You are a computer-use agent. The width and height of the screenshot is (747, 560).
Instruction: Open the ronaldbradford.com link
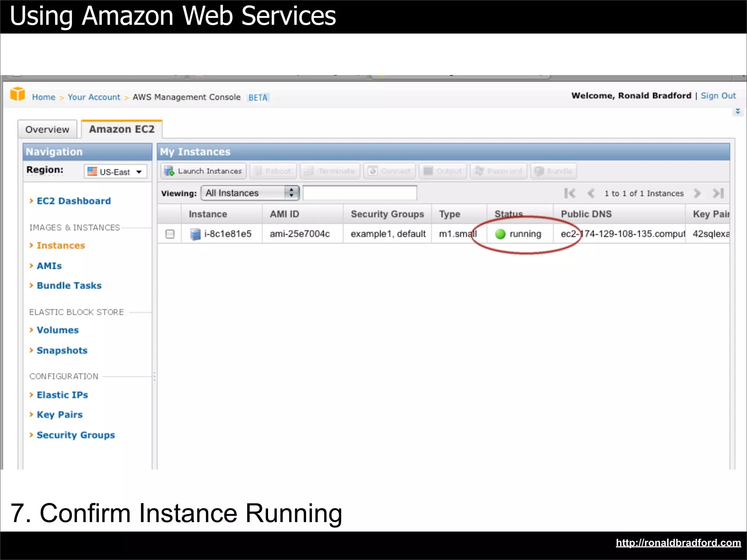678,543
